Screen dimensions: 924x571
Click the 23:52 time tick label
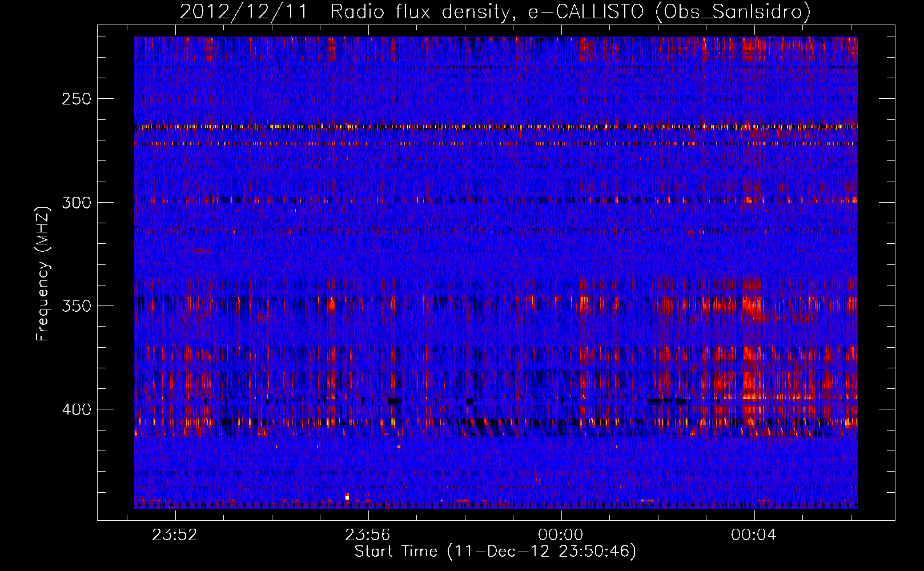click(174, 534)
